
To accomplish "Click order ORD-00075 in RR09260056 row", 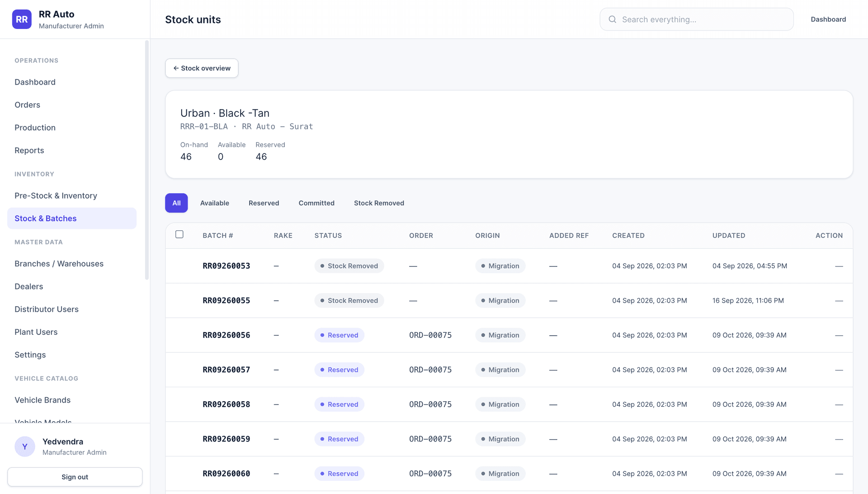I will (430, 335).
